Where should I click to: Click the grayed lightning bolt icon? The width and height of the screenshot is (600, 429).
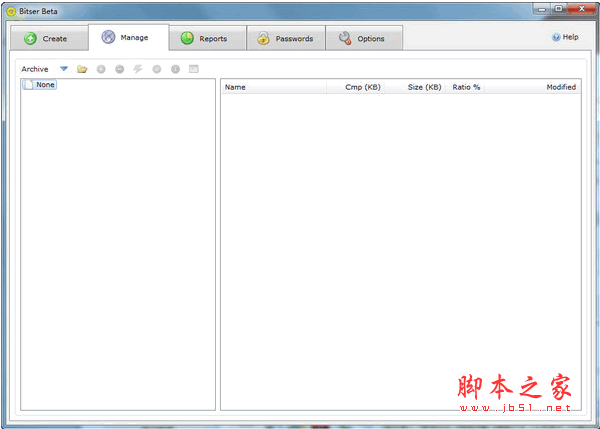pyautogui.click(x=138, y=69)
